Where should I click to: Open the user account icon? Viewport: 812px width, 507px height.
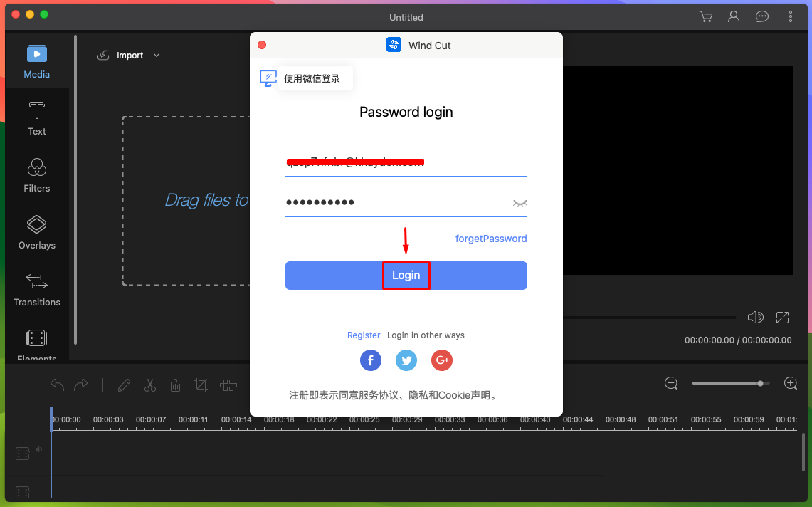coord(733,16)
